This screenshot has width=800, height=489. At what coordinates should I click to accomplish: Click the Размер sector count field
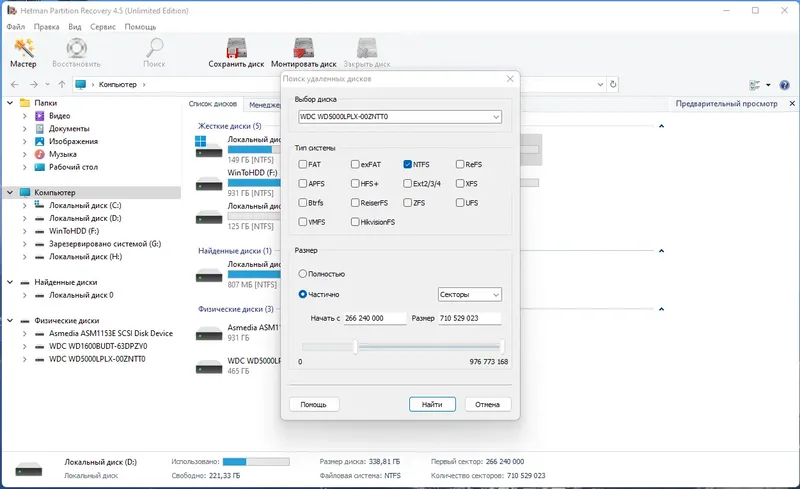(469, 318)
